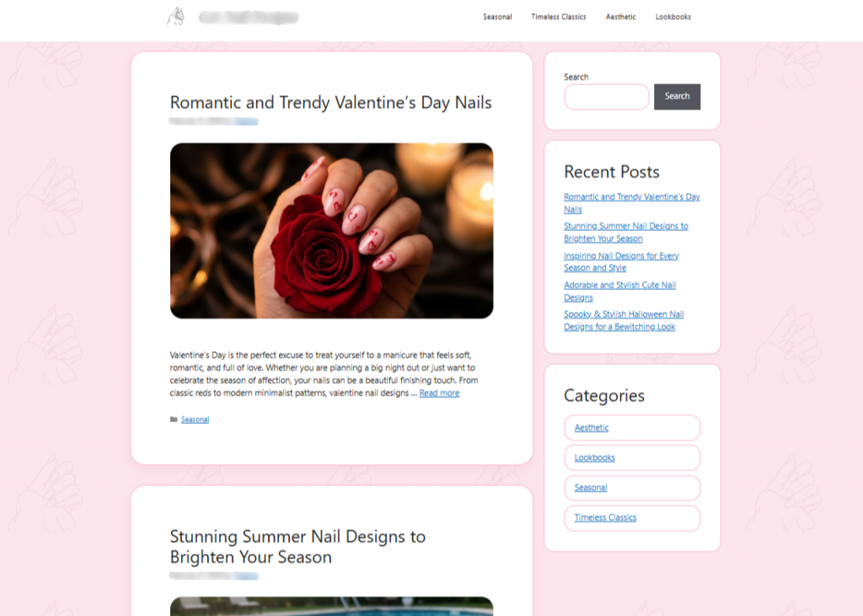863x616 pixels.
Task: Click the hand logo icon in header
Action: coord(175,17)
